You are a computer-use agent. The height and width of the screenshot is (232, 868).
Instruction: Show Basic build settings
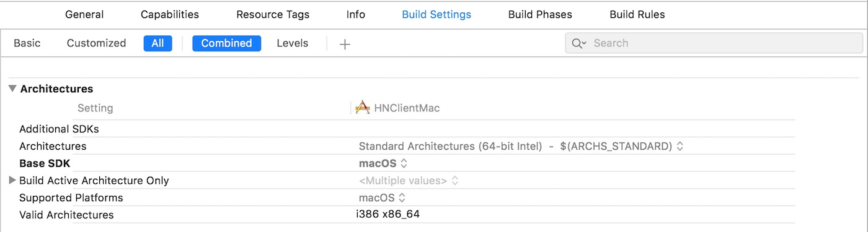(x=27, y=43)
